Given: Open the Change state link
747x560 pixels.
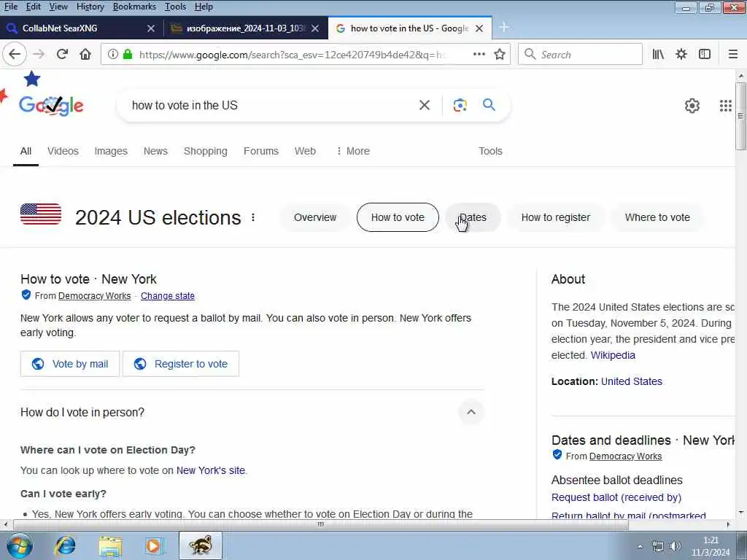Looking at the screenshot, I should pyautogui.click(x=168, y=296).
